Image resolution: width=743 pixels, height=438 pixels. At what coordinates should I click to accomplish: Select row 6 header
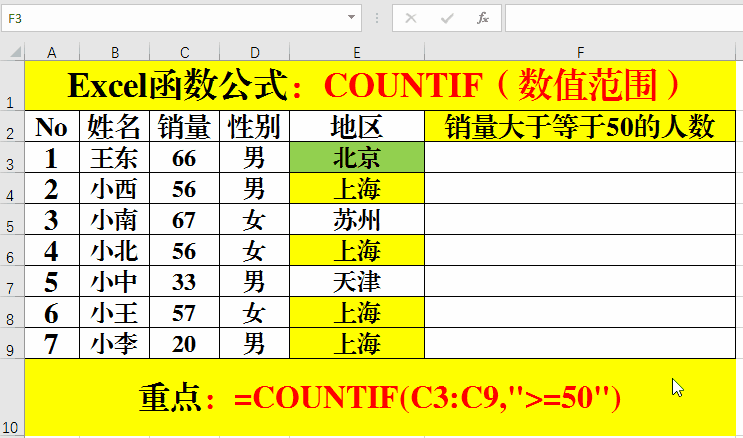pyautogui.click(x=12, y=250)
